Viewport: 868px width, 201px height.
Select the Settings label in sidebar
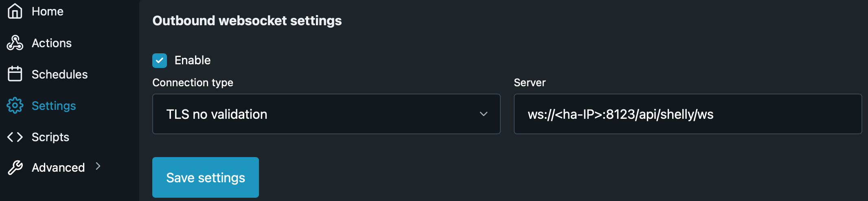54,106
